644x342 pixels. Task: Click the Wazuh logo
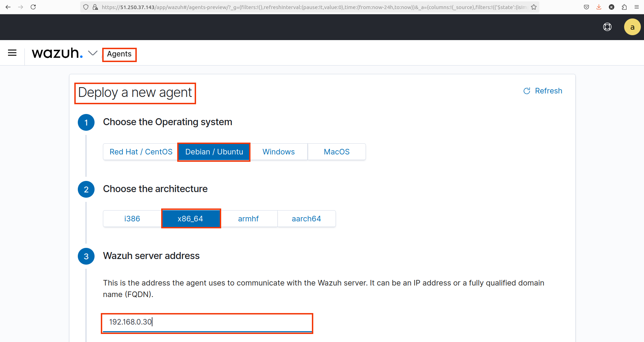(57, 53)
